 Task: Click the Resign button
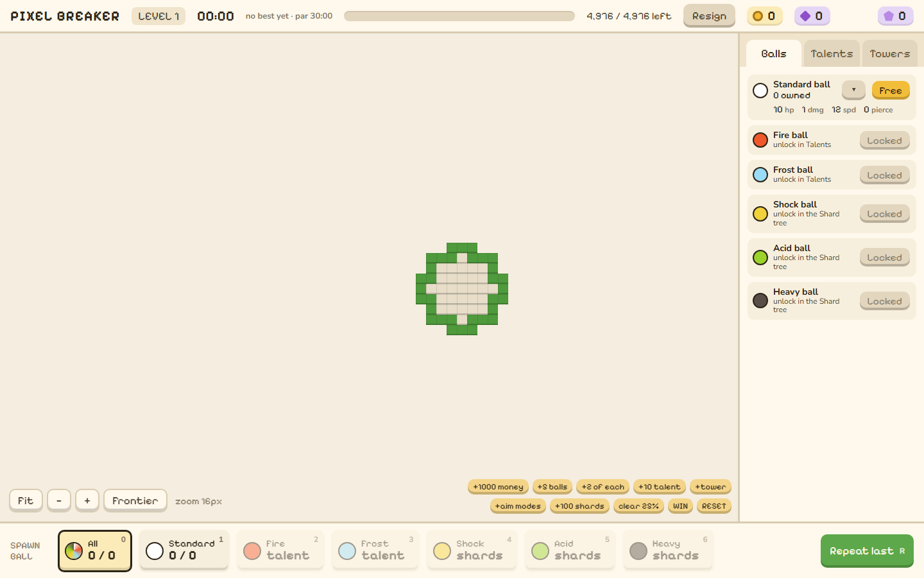[709, 16]
